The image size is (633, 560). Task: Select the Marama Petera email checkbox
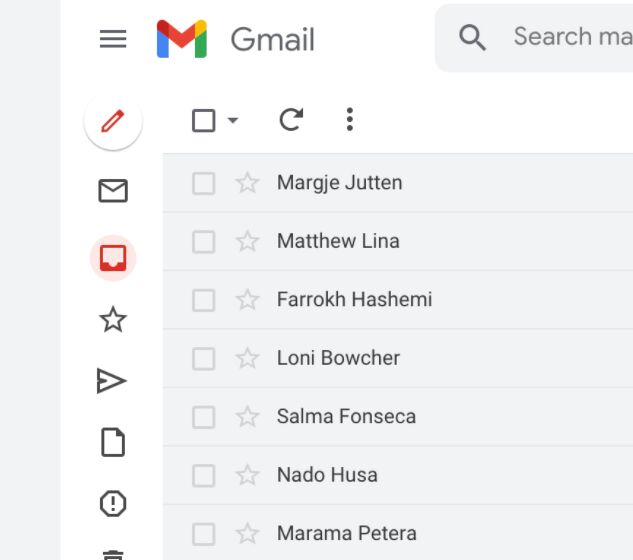(x=203, y=534)
